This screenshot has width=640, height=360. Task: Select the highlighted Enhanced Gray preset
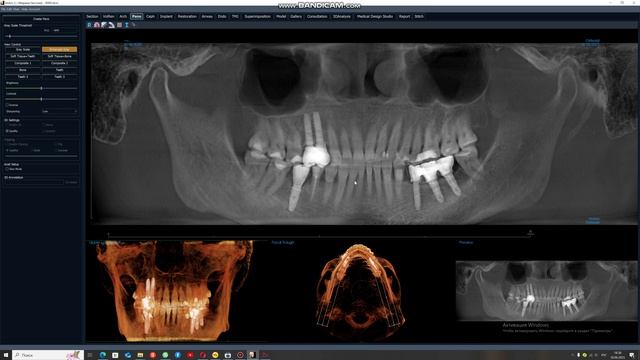coord(59,49)
